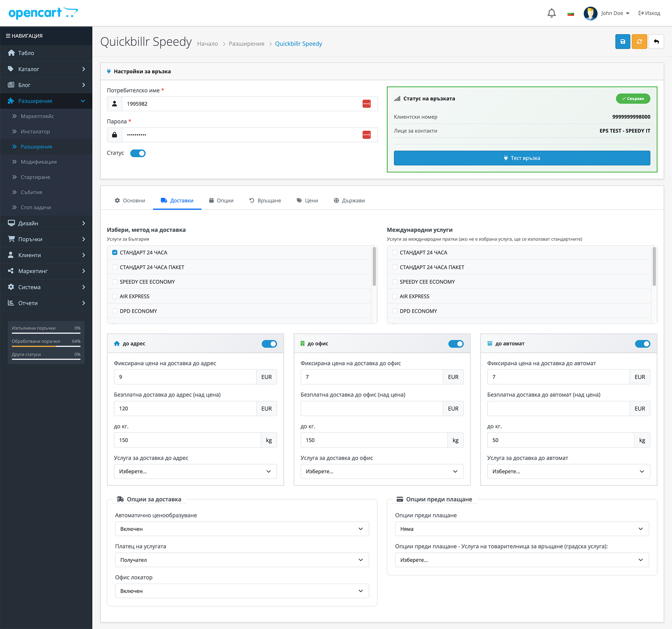Image resolution: width=672 pixels, height=629 pixels.
Task: Click the hamburger navigation icon
Action: click(x=8, y=36)
